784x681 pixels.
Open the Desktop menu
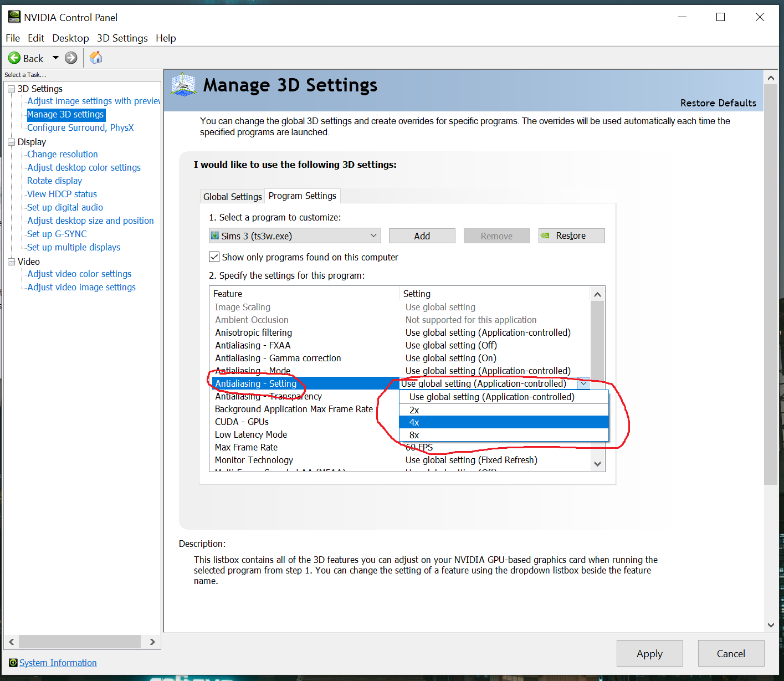(70, 38)
